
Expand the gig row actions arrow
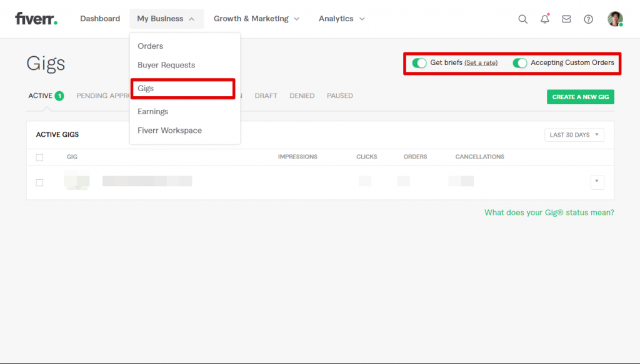(x=597, y=182)
